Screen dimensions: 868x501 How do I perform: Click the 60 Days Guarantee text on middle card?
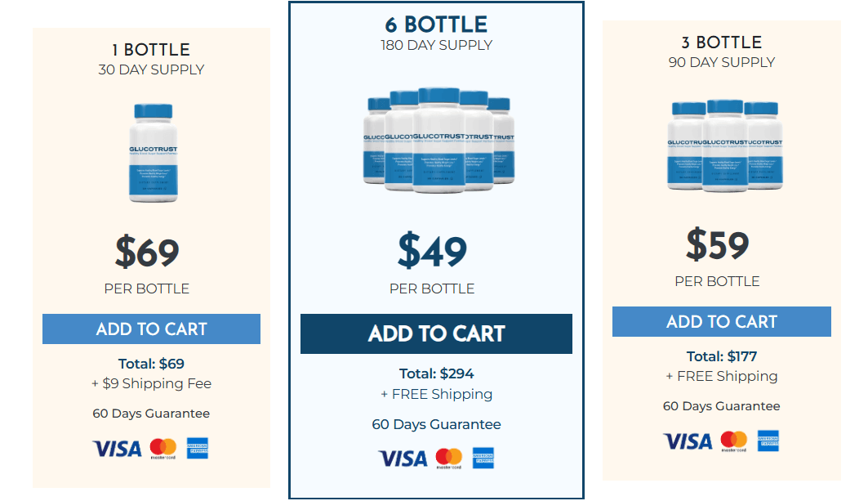coord(436,424)
